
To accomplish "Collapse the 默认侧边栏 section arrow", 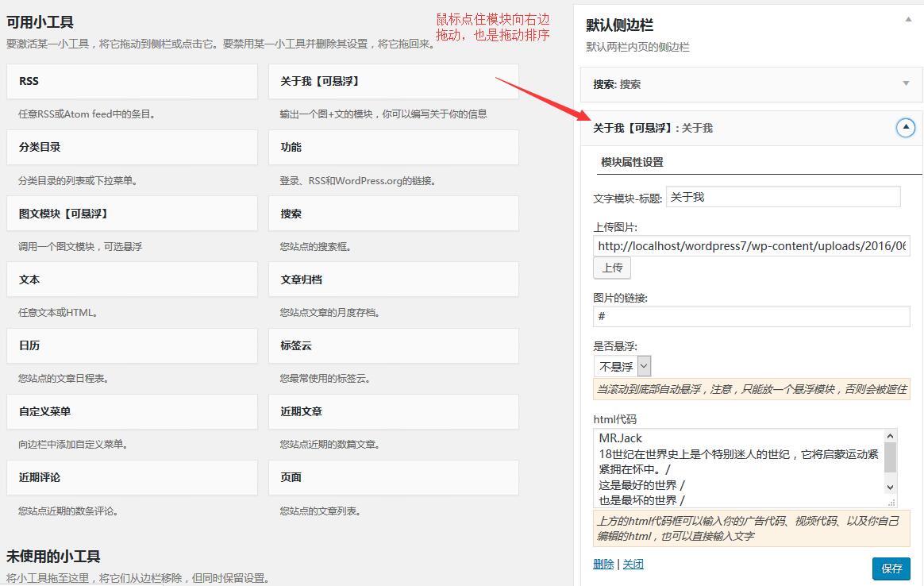I will pos(907,18).
